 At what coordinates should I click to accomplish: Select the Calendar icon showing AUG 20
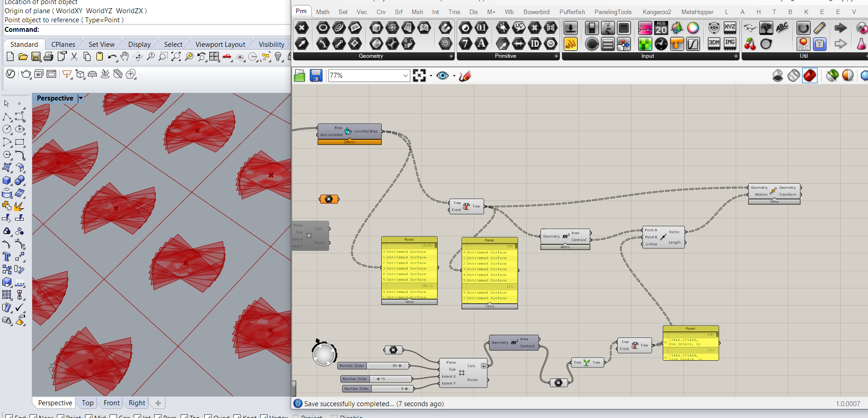click(661, 28)
